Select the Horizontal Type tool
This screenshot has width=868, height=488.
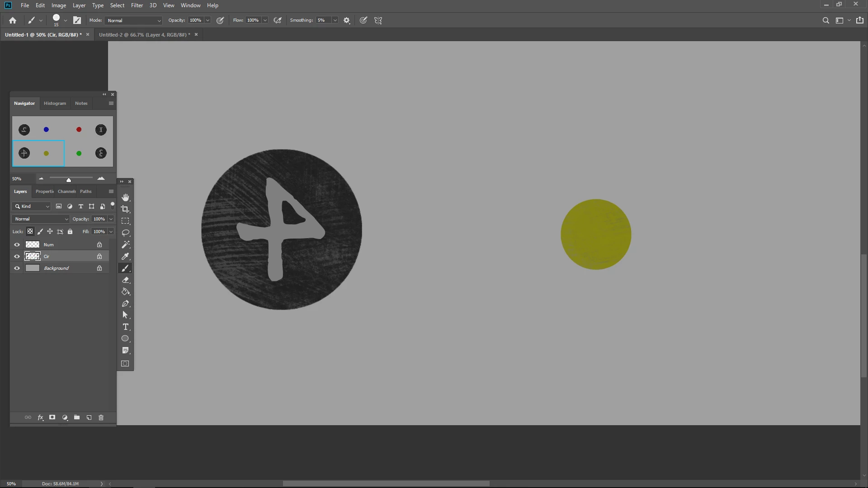click(x=126, y=327)
